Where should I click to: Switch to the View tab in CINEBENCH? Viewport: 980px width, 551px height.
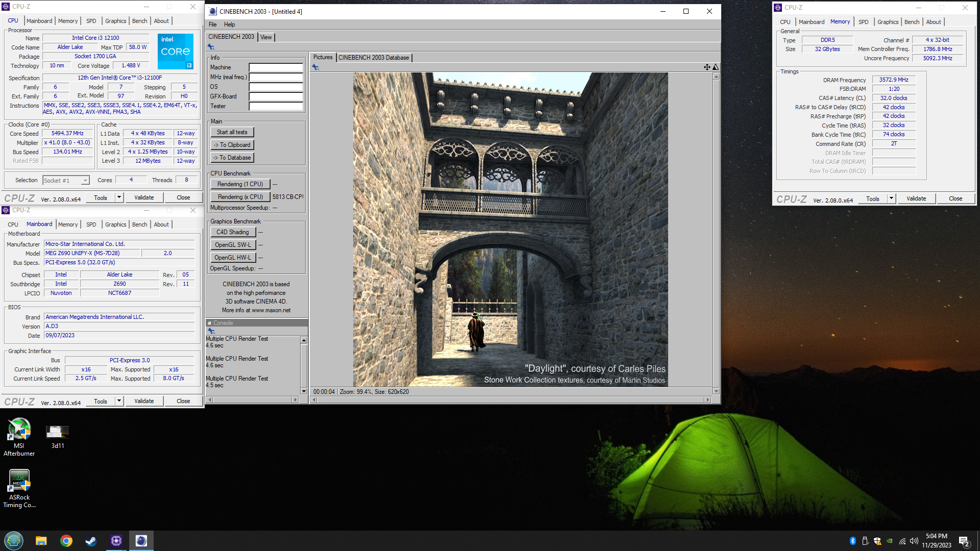pos(266,37)
